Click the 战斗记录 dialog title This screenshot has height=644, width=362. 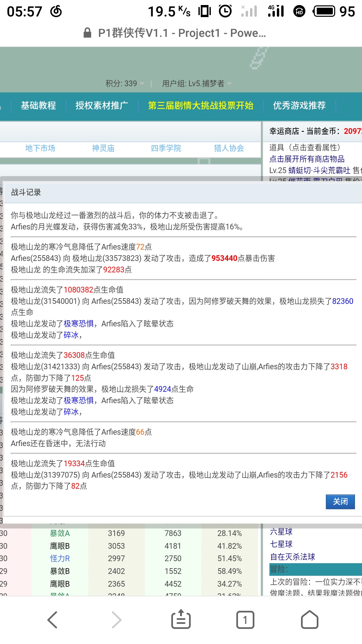tap(26, 193)
